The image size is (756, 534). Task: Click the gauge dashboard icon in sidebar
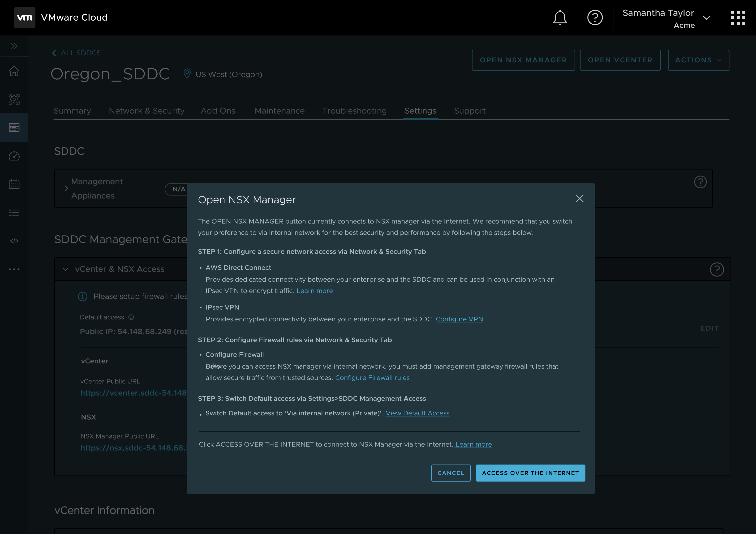click(14, 156)
